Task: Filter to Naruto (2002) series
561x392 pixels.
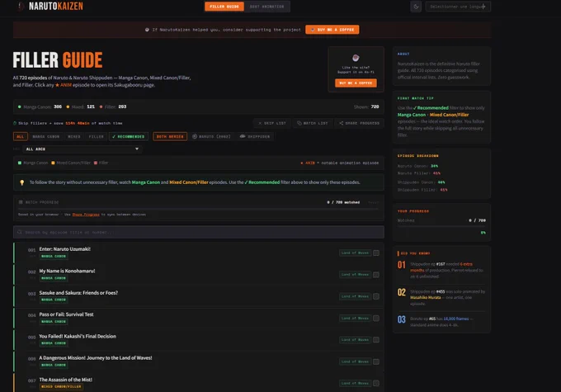Action: 211,136
